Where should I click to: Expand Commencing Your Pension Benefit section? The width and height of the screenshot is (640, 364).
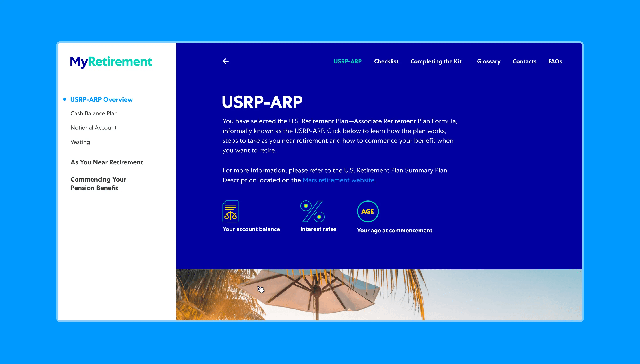point(98,184)
